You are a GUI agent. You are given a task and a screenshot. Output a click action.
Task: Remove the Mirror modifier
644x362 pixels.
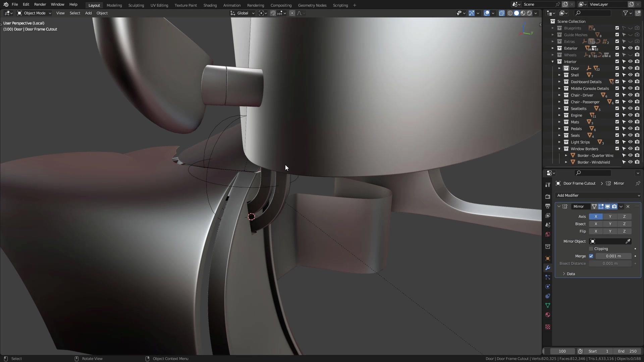[628, 206]
